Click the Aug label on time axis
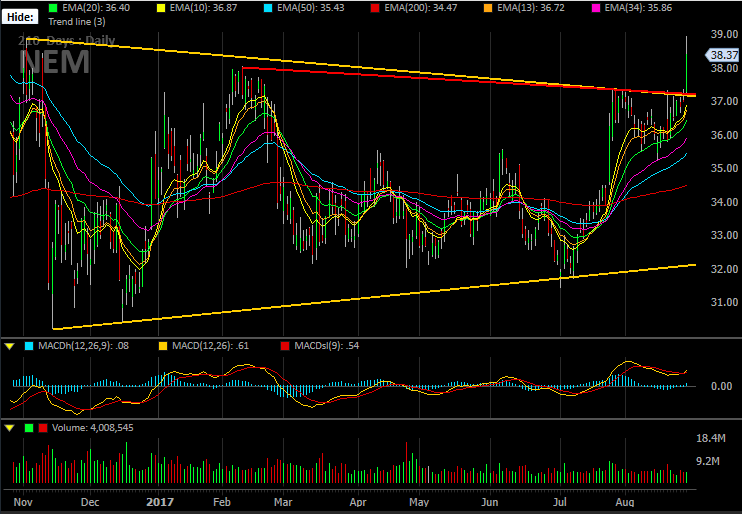This screenshot has width=742, height=514. (625, 502)
